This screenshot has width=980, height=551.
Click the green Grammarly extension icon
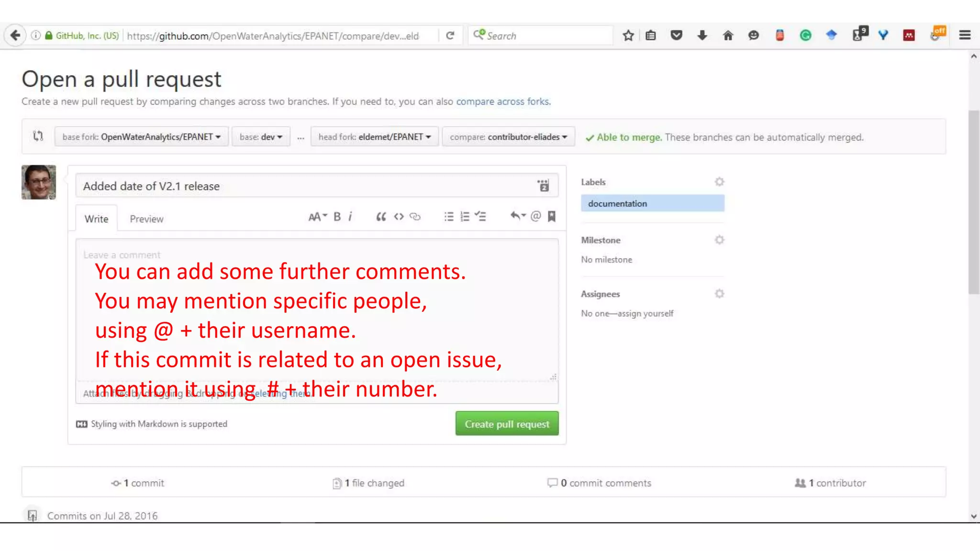[x=805, y=35]
